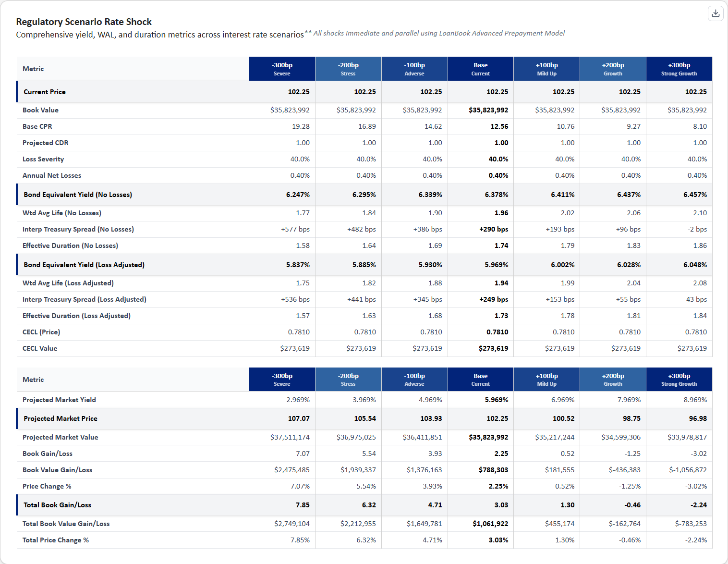Select the -300bp Severe header in top table
Image resolution: width=728 pixels, height=564 pixels.
(x=282, y=69)
